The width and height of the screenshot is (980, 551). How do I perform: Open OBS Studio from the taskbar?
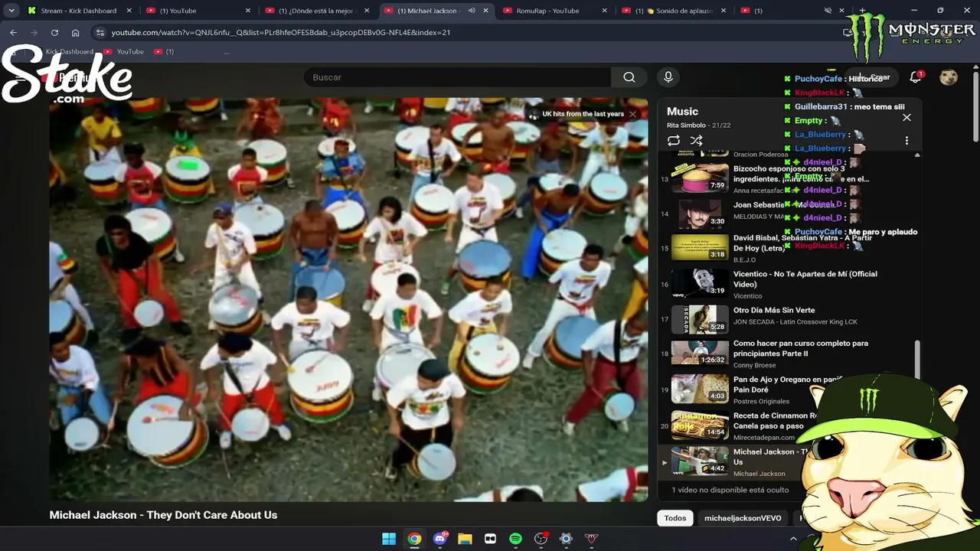(541, 539)
